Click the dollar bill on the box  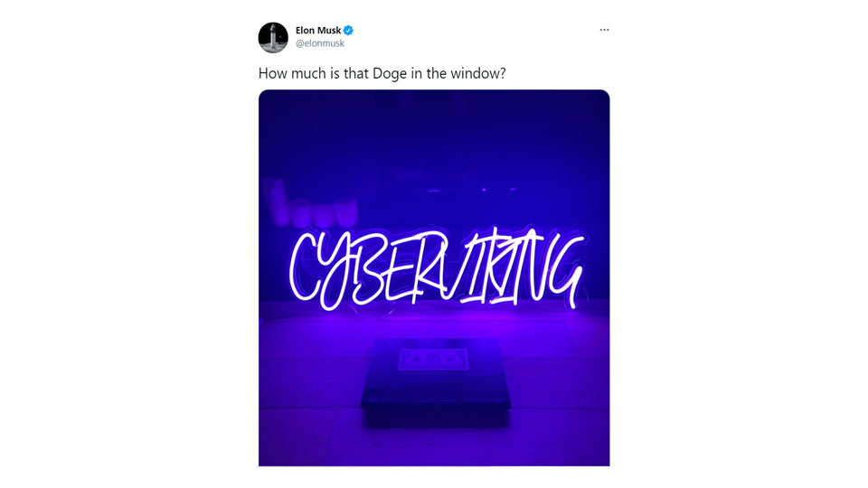coord(433,360)
